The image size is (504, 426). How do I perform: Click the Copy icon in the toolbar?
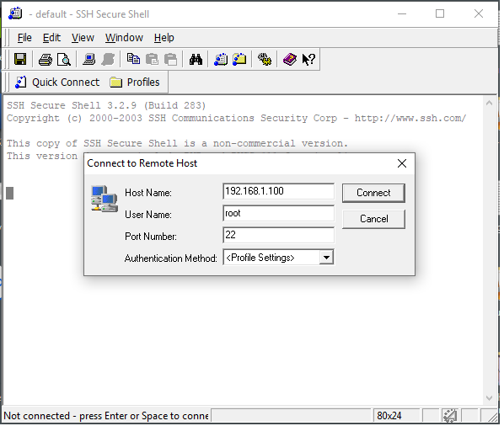point(133,59)
